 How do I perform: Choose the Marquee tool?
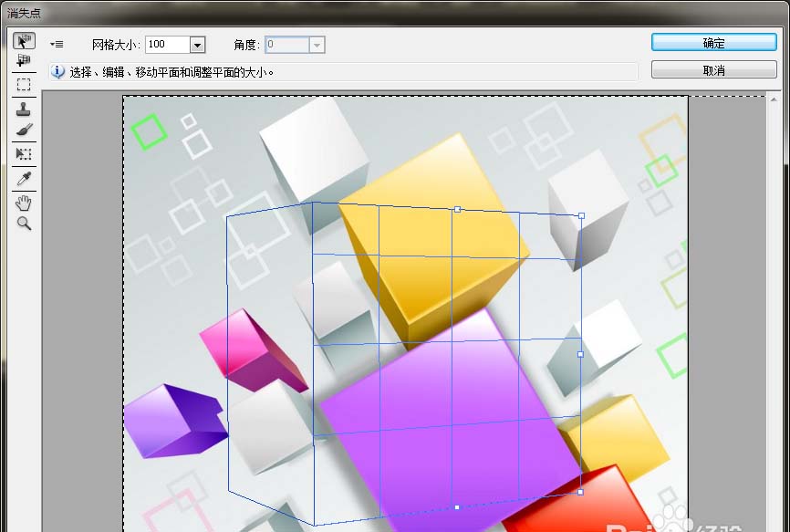coord(24,84)
